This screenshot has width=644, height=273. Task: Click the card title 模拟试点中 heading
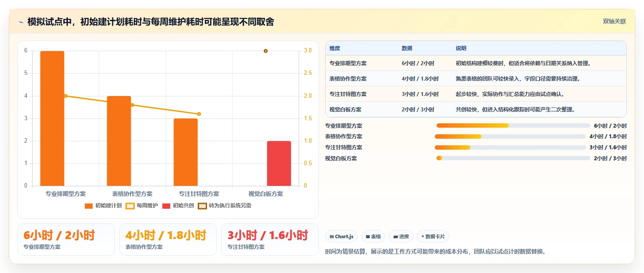(151, 22)
